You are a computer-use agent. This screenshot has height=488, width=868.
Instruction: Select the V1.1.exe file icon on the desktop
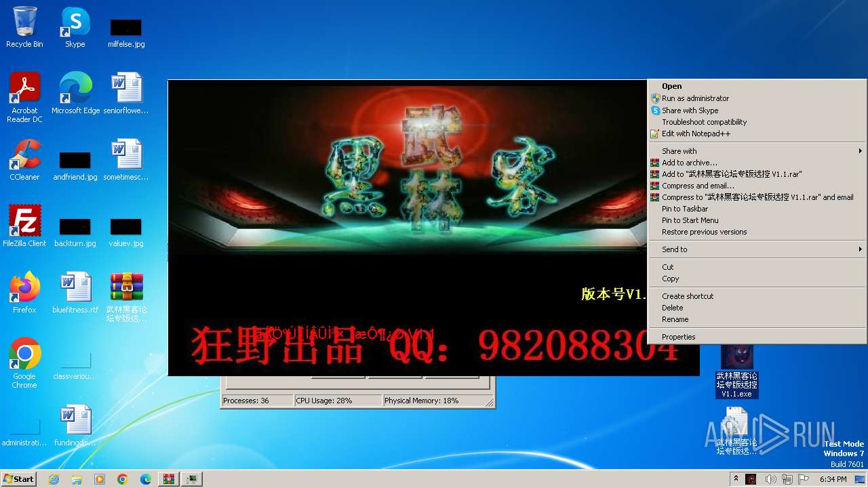click(737, 371)
